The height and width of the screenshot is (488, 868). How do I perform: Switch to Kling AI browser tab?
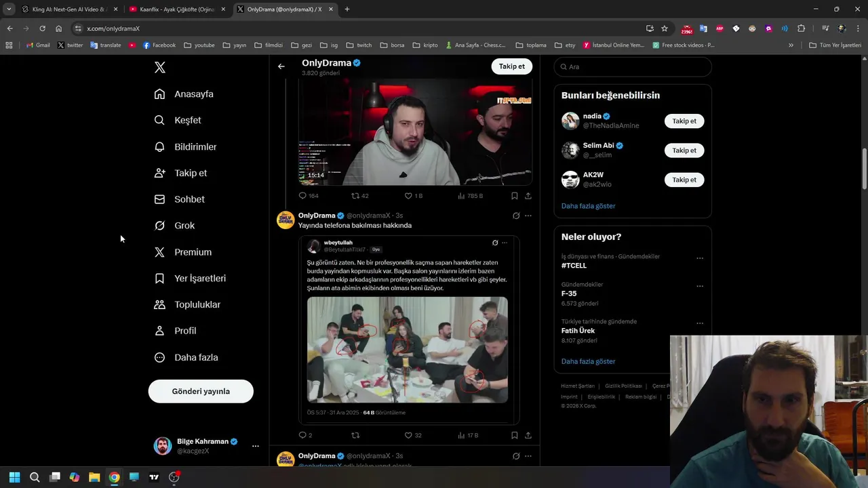point(68,9)
